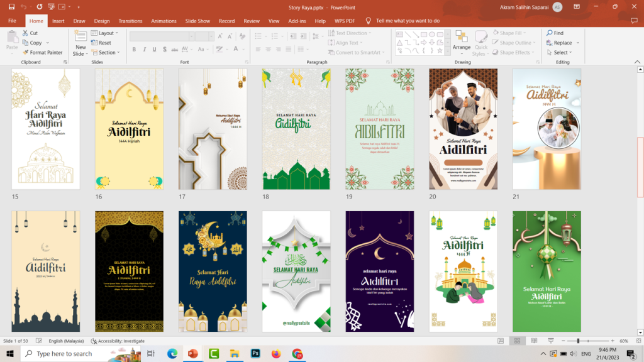The image size is (644, 362).
Task: Switch to the Design tab
Action: point(101,21)
